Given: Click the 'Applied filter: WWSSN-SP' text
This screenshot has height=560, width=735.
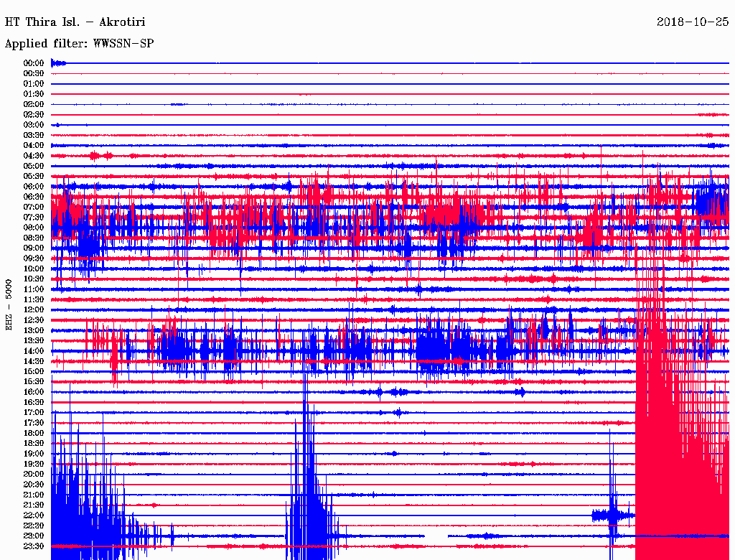Looking at the screenshot, I should (x=79, y=44).
